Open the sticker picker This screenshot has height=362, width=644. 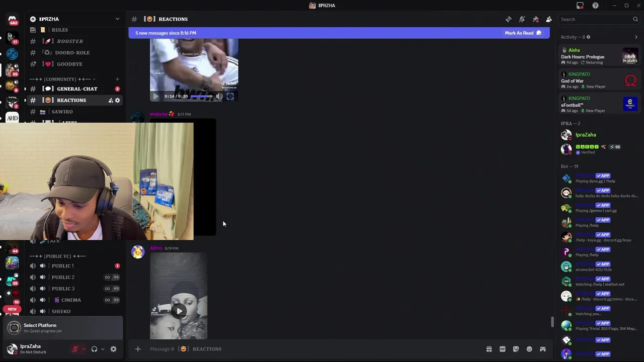pos(516,349)
